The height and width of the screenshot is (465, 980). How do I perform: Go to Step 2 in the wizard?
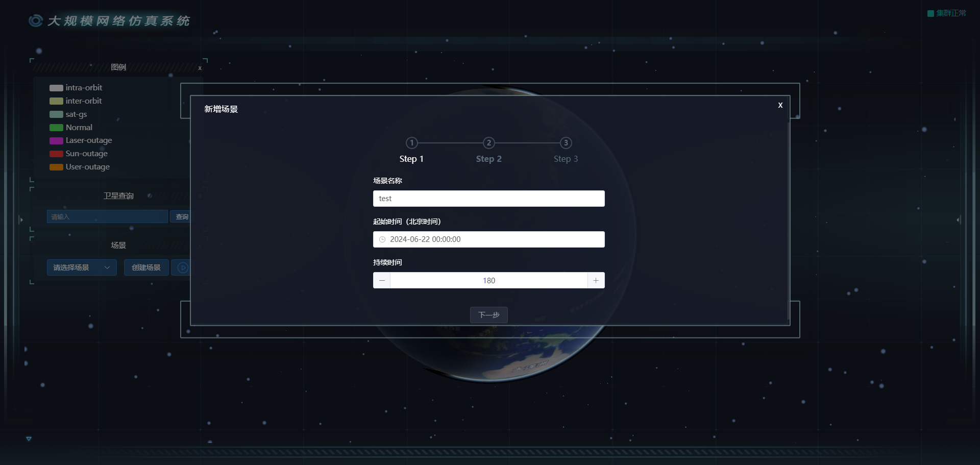(488, 143)
